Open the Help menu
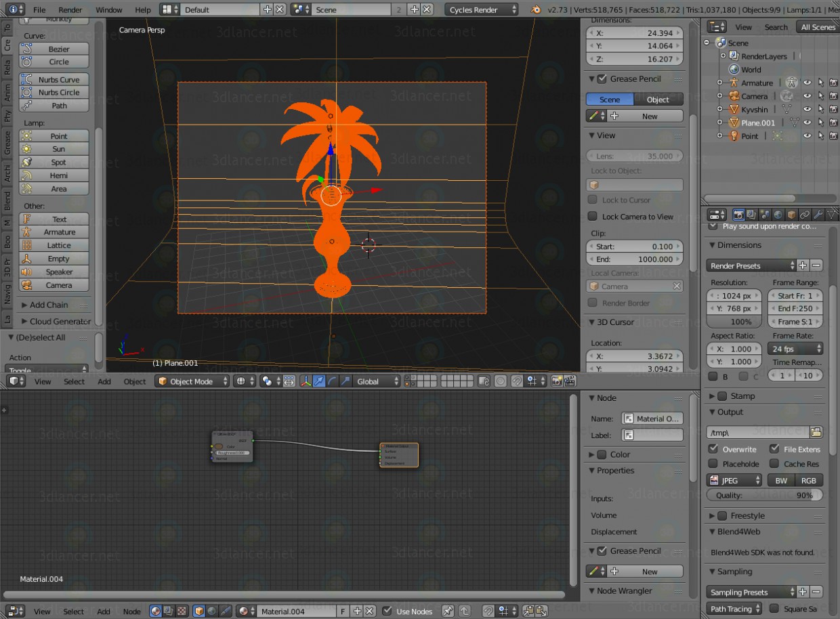Viewport: 840px width, 619px height. pyautogui.click(x=143, y=9)
